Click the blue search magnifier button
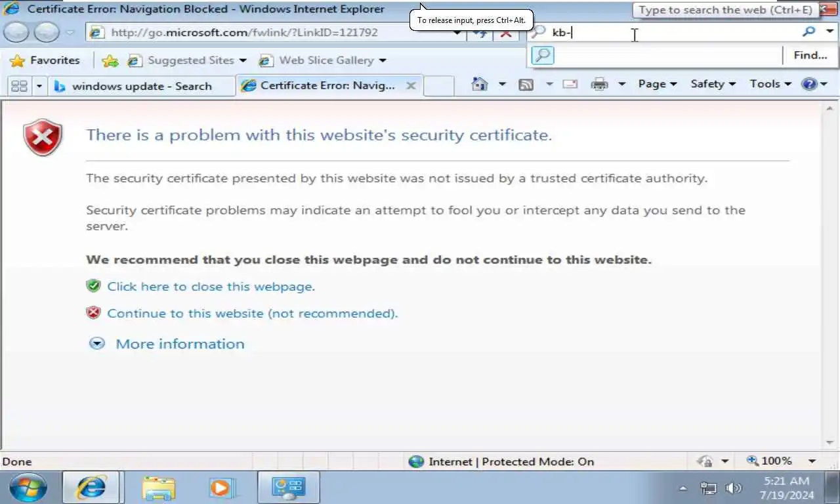840x504 pixels. [x=809, y=31]
